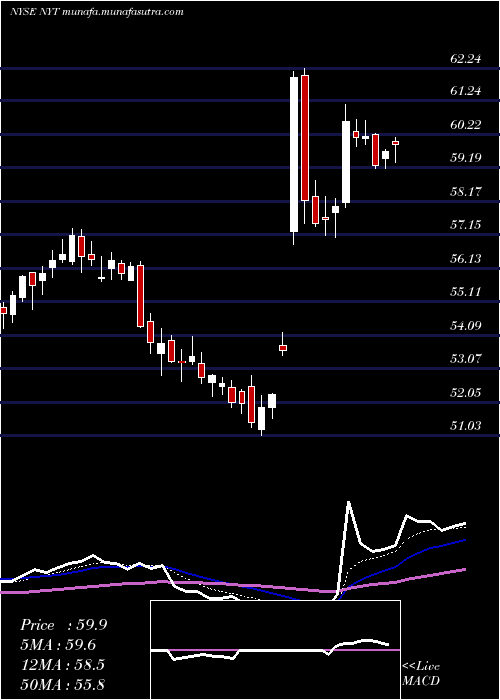Click the 59.19 price axis label
500x700 pixels.
coord(466,158)
